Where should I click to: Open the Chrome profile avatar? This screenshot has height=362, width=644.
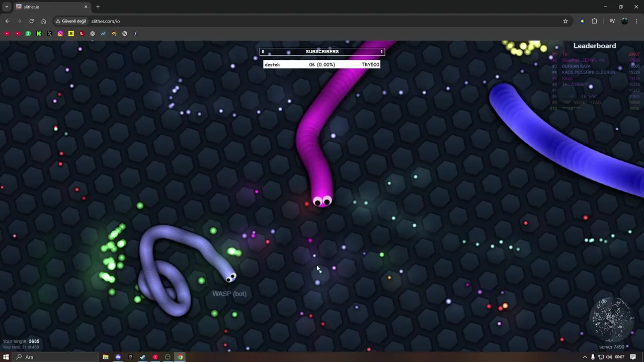click(624, 21)
